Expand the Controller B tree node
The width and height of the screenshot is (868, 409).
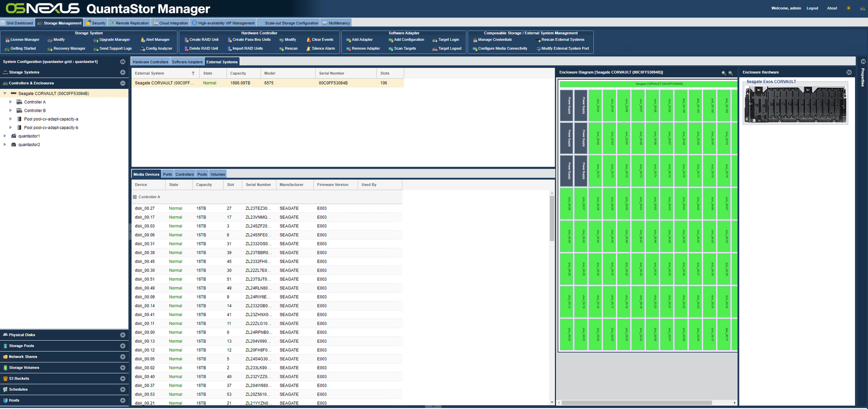10,110
